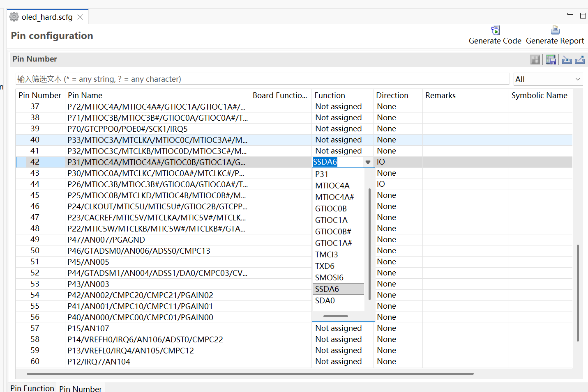
Task: Select pin 49 P47/AN007/PGAGND
Action: 294,240
